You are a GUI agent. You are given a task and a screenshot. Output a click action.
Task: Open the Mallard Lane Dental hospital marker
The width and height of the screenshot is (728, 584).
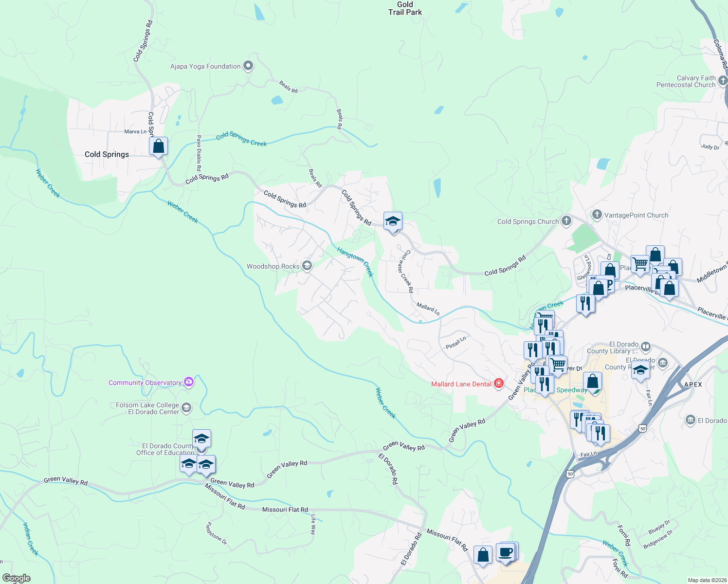[499, 384]
